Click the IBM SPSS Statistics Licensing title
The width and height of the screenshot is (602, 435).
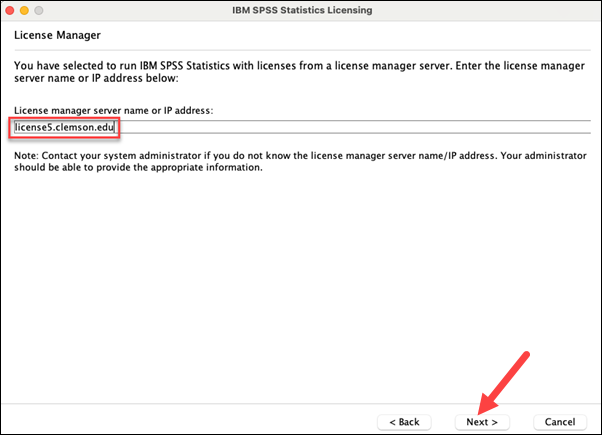tap(302, 10)
